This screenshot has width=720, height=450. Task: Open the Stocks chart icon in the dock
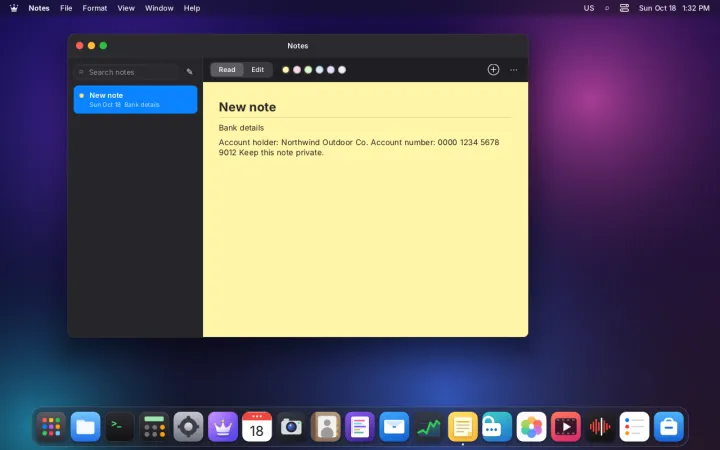[428, 427]
